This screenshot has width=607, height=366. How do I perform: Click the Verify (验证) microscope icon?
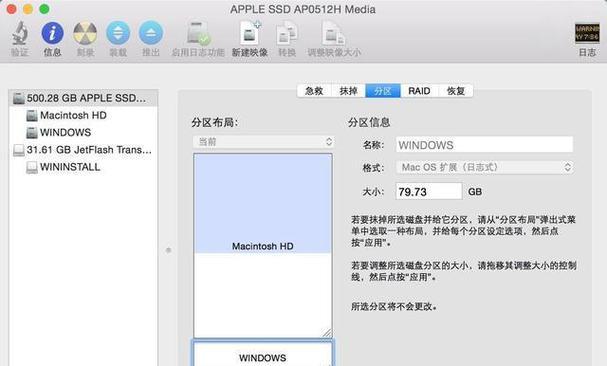[19, 33]
